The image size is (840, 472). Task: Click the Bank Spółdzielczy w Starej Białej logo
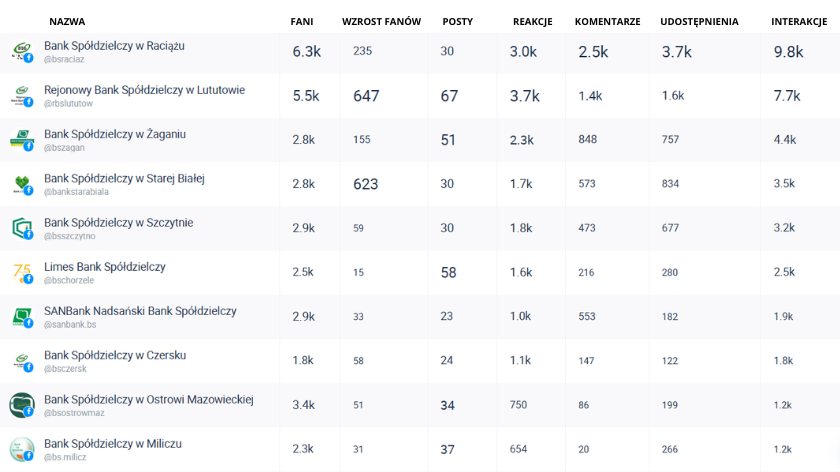[x=21, y=183]
